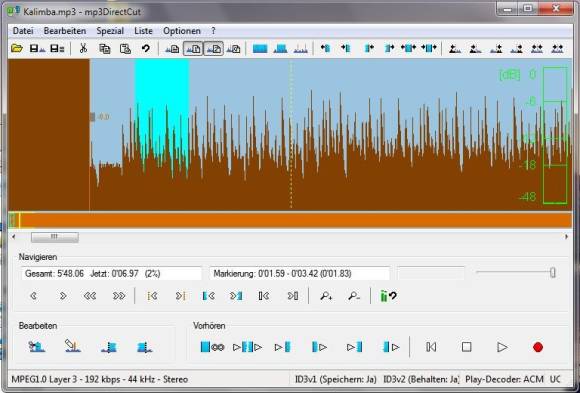Click the scissors-over-blue-block icon under Bearbeiten

(37, 347)
